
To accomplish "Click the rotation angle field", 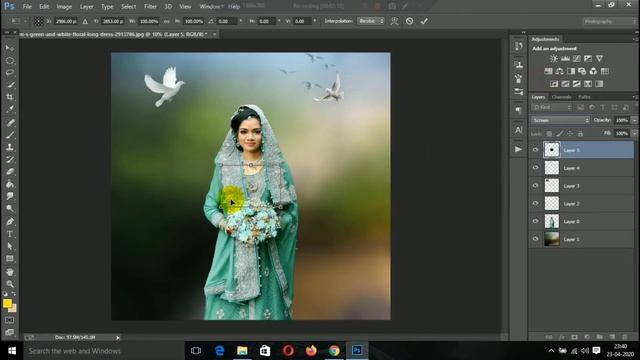I will (x=227, y=21).
